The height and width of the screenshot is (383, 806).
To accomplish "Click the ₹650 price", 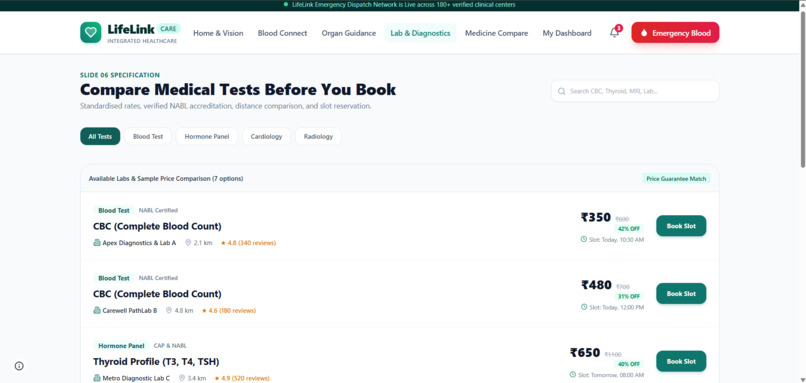I will click(585, 353).
